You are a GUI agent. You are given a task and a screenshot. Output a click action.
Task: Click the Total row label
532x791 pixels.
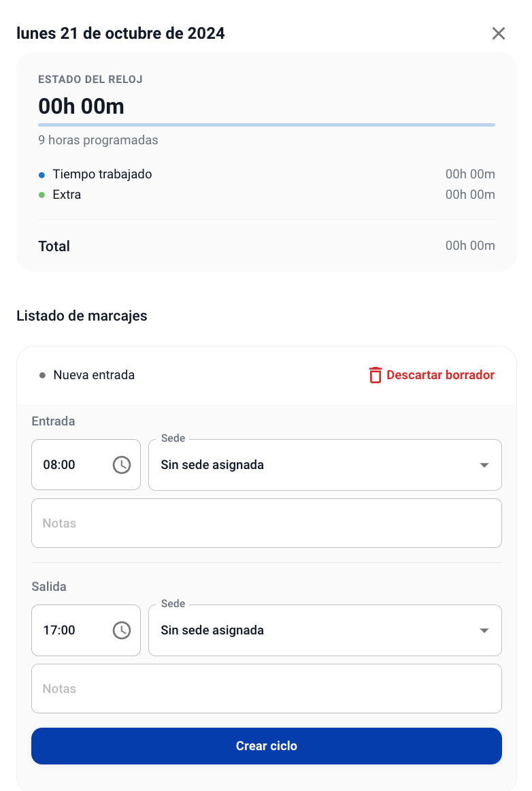[54, 246]
